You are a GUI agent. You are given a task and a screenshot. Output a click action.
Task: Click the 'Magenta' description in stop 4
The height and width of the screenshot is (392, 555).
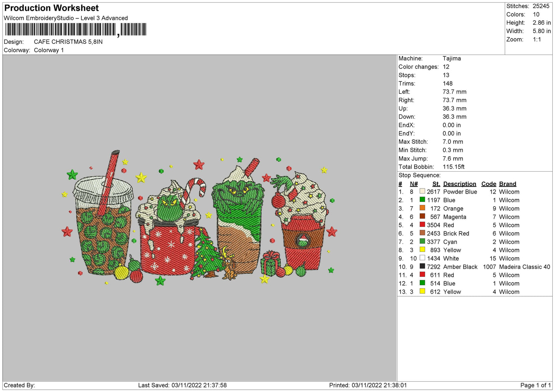tap(455, 217)
